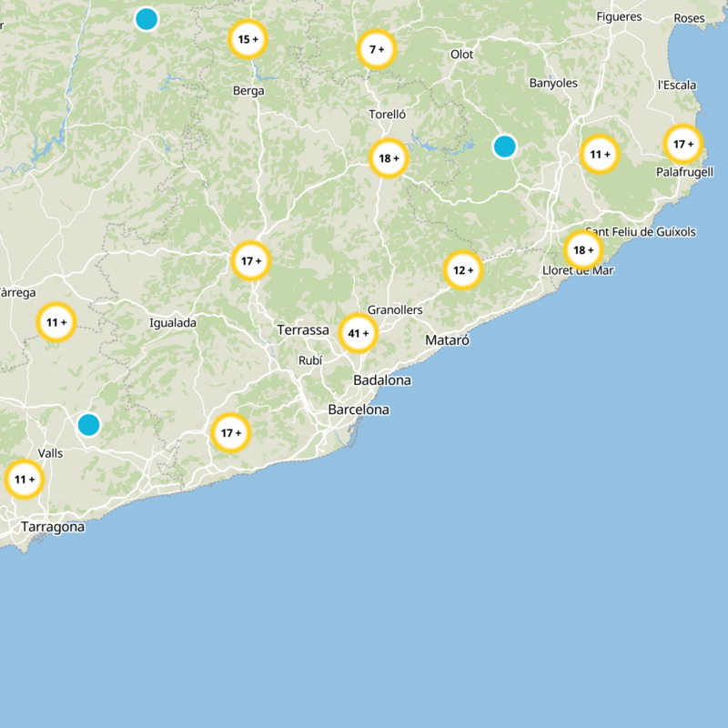
Task: Click the Tarragona city label
Action: [53, 528]
